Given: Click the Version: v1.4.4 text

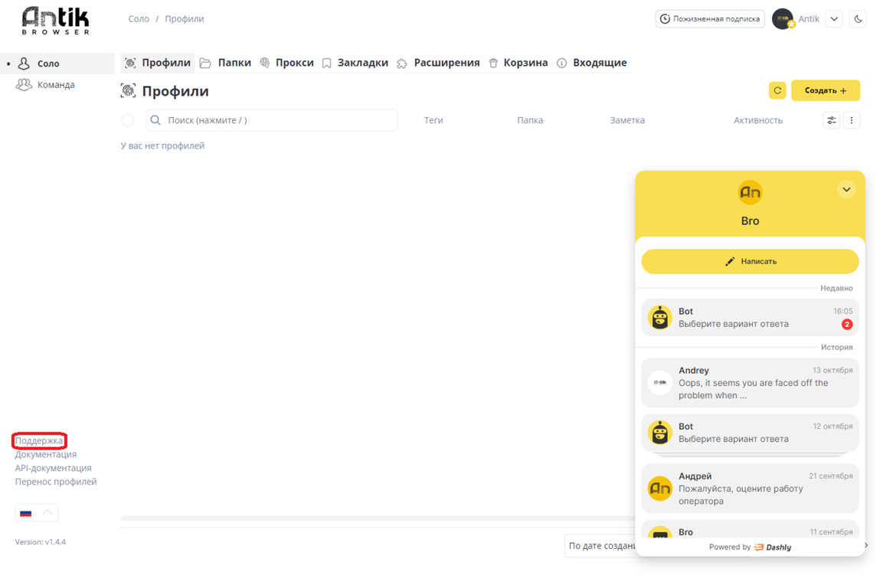Looking at the screenshot, I should [41, 542].
